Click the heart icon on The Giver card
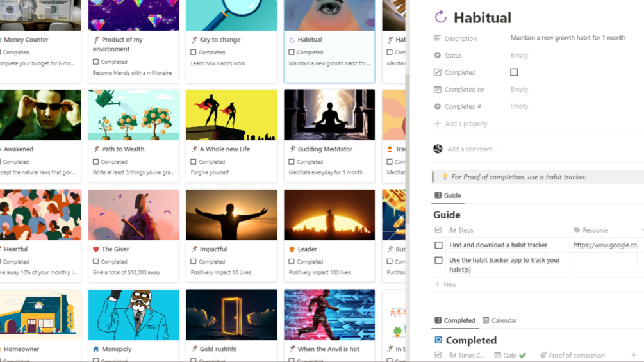644x362 pixels. (95, 249)
